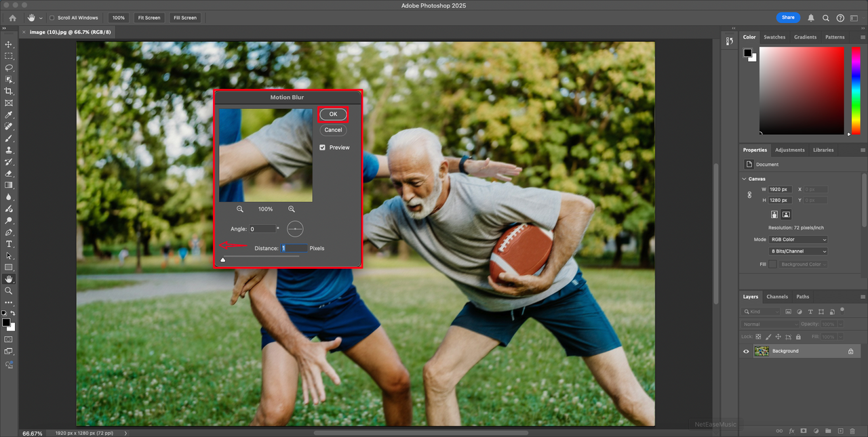868x437 pixels.
Task: Hide the Background layer via eye icon
Action: [746, 351]
